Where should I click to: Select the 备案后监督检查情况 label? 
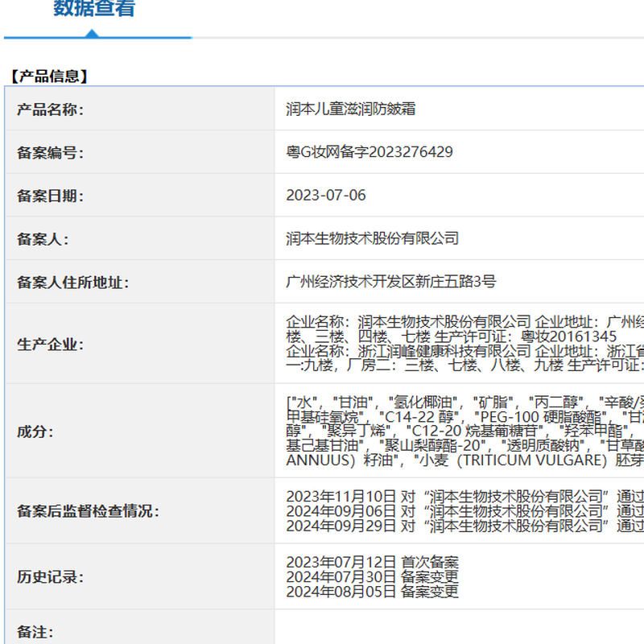88,511
